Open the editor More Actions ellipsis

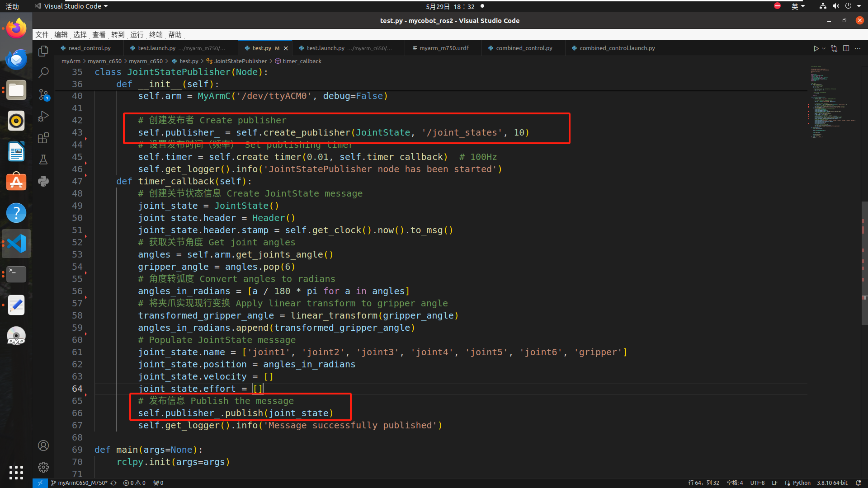pyautogui.click(x=858, y=48)
